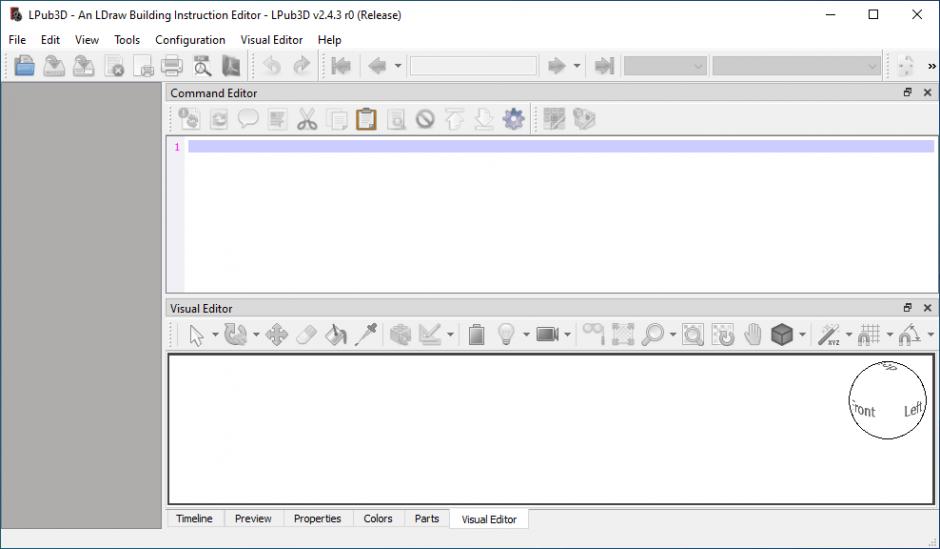
Task: Choose the Light bulb tool
Action: click(x=506, y=335)
